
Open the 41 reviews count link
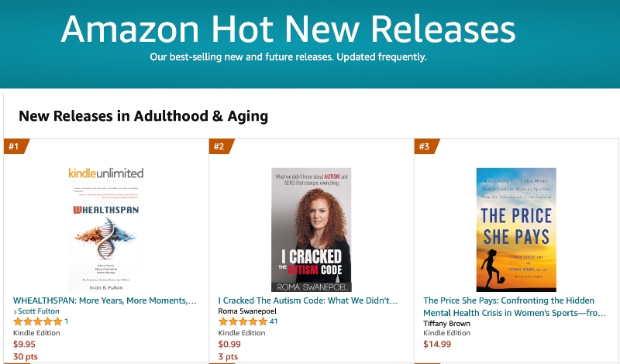(x=274, y=321)
